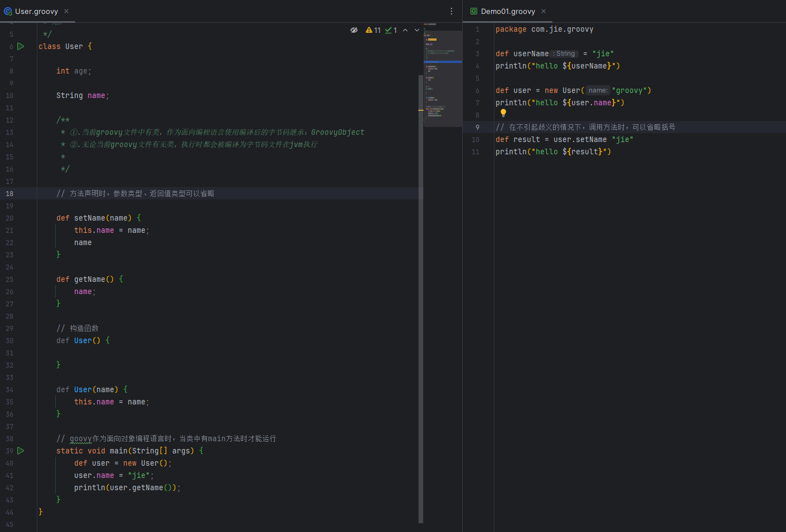Click misspelled word 'goovy' in comment
The image size is (786, 532).
pyautogui.click(x=81, y=438)
